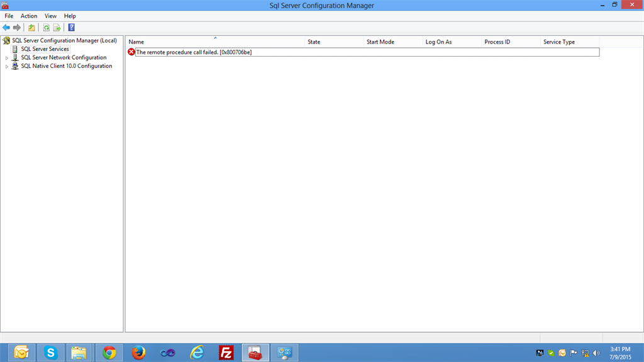Click the SQL Server Network Configuration node icon
Image resolution: width=644 pixels, height=362 pixels.
click(15, 57)
